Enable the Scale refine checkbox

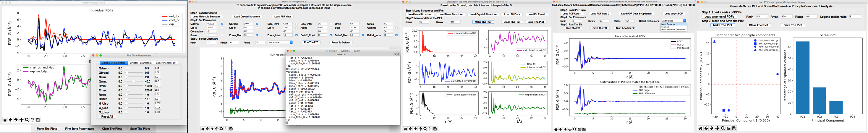(x=222, y=35)
